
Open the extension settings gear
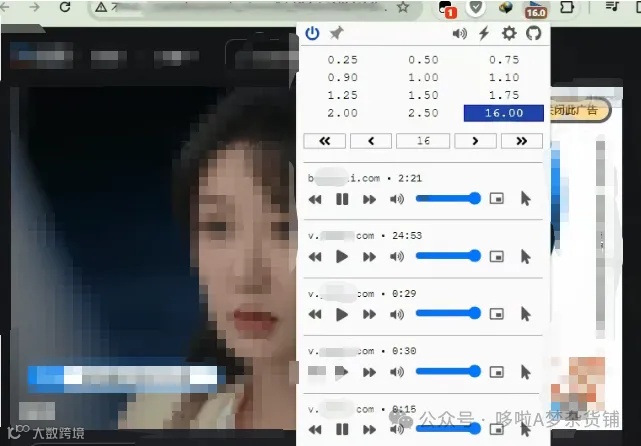pyautogui.click(x=509, y=33)
